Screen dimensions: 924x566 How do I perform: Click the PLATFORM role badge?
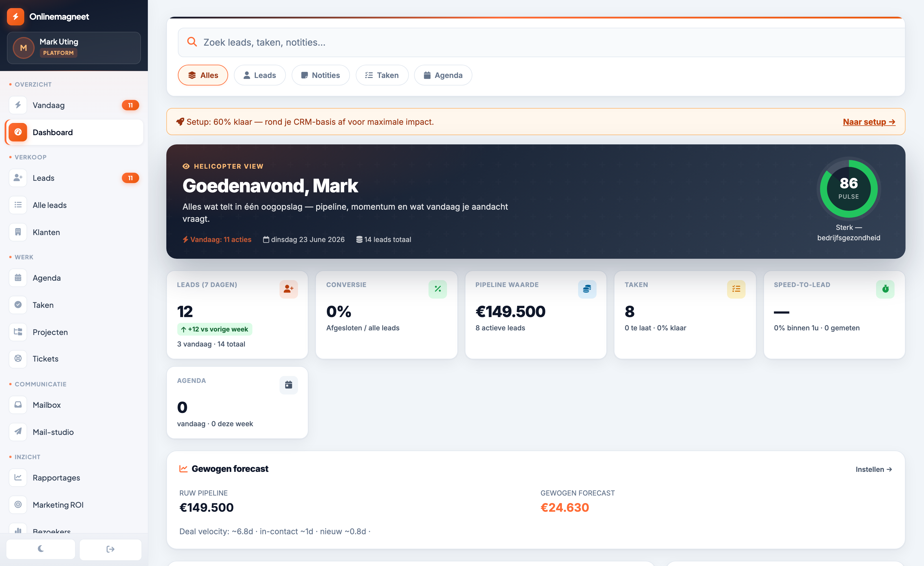[x=58, y=53]
